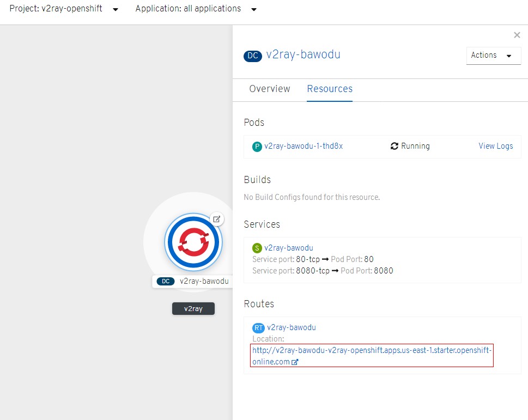The height and width of the screenshot is (420, 528).
Task: Click the Service port 8080-tcp text
Action: point(291,271)
